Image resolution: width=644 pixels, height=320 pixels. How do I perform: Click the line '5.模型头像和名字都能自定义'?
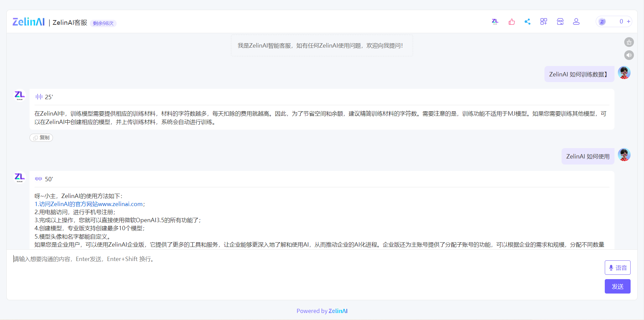[72, 237]
